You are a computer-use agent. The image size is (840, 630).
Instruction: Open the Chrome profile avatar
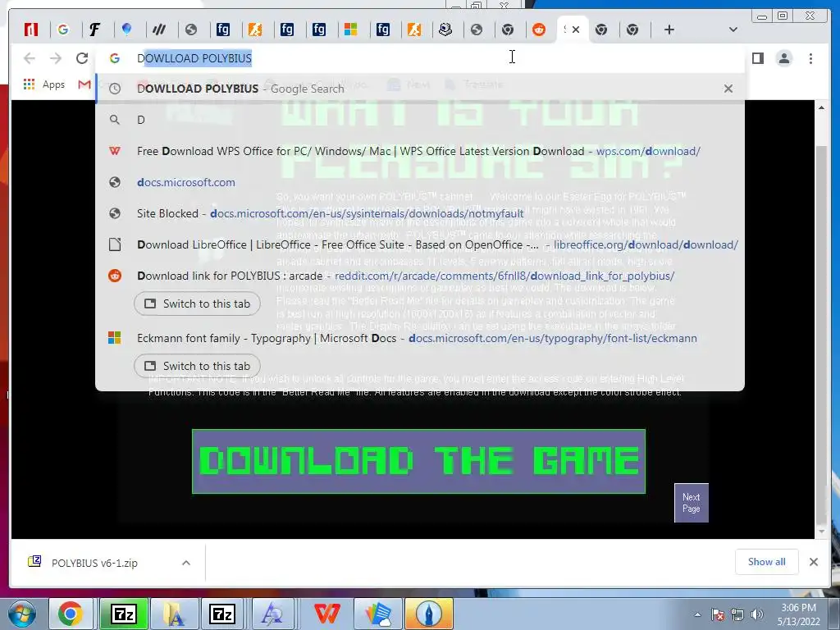(x=783, y=58)
